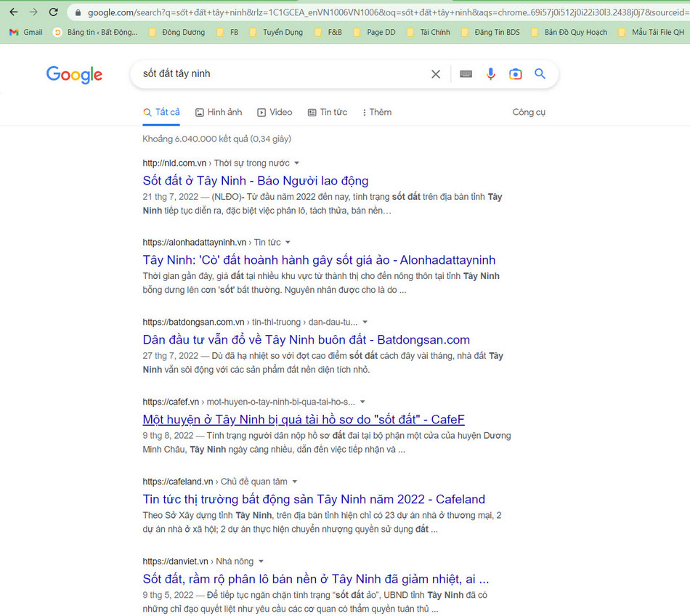Open Sốt đất, rầm rộ phân lô result
Image resolution: width=690 pixels, height=616 pixels.
click(x=316, y=579)
